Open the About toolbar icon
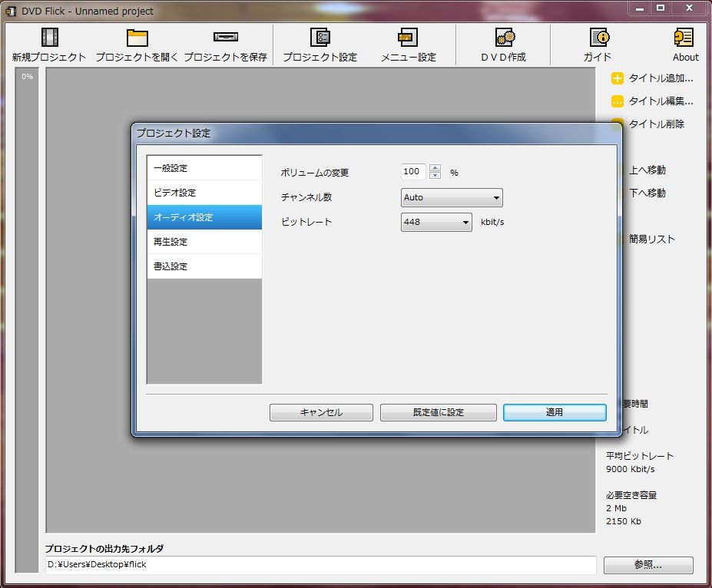Viewport: 712px width, 588px height. (x=684, y=37)
